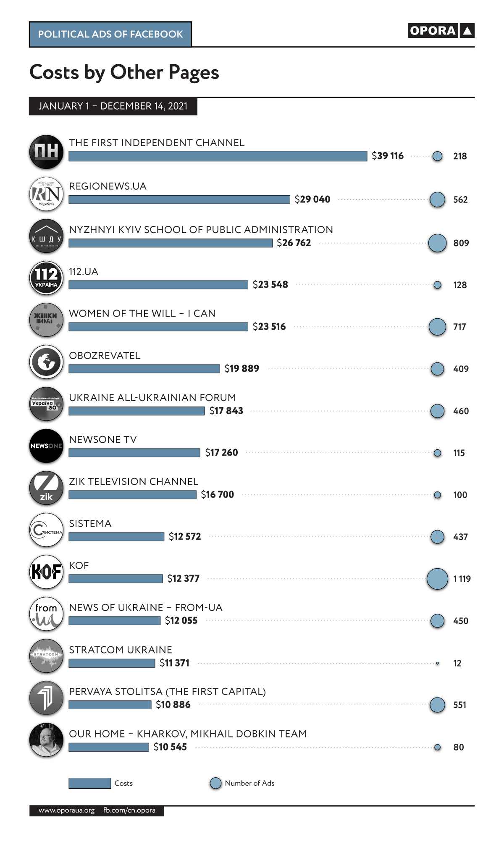
Task: Click the $39 116 cost bar
Action: pos(218,156)
